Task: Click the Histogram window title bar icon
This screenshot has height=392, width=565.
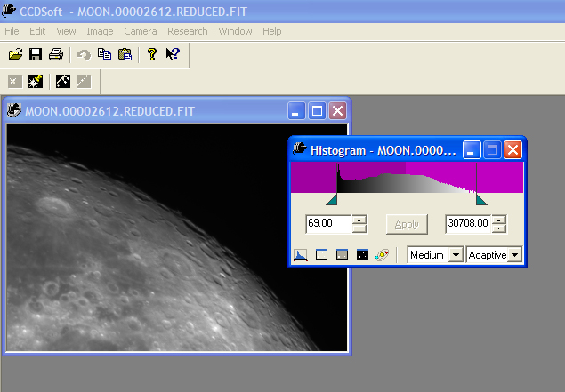Action: pyautogui.click(x=300, y=149)
